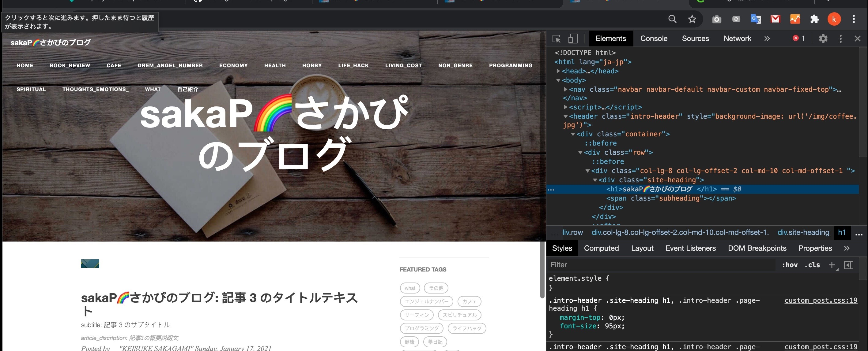Open the PROGRAMMING nav link
The image size is (868, 351).
(511, 66)
